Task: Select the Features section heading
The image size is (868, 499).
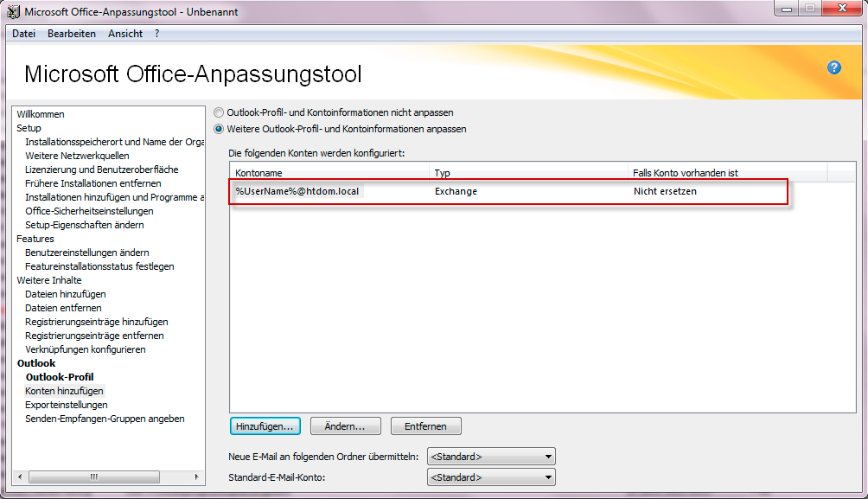Action: [x=35, y=239]
